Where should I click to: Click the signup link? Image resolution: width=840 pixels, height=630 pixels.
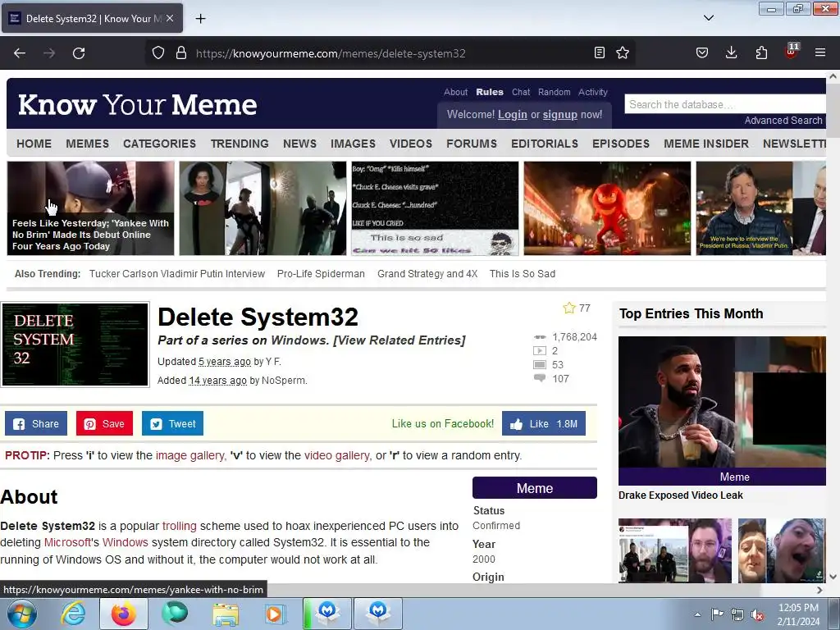pos(559,115)
